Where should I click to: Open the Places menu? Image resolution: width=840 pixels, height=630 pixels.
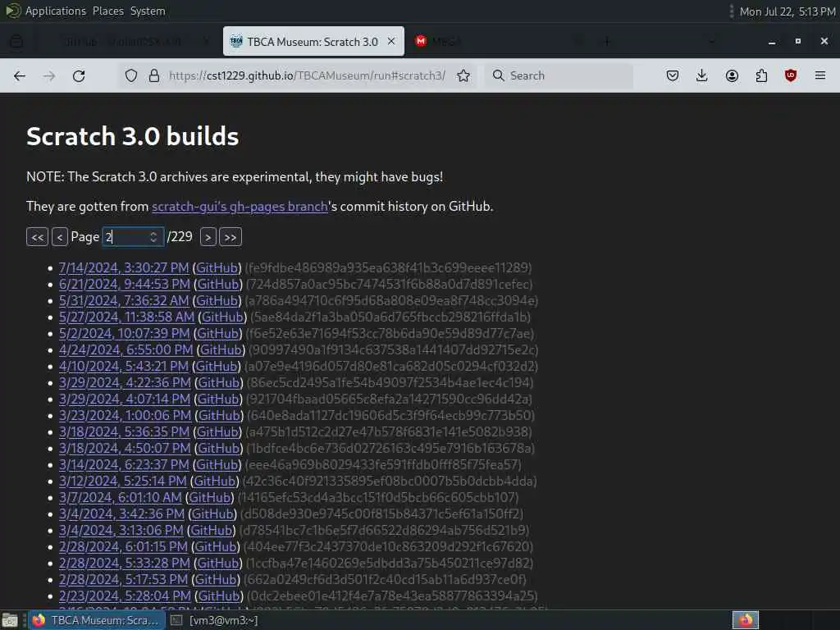(x=107, y=11)
